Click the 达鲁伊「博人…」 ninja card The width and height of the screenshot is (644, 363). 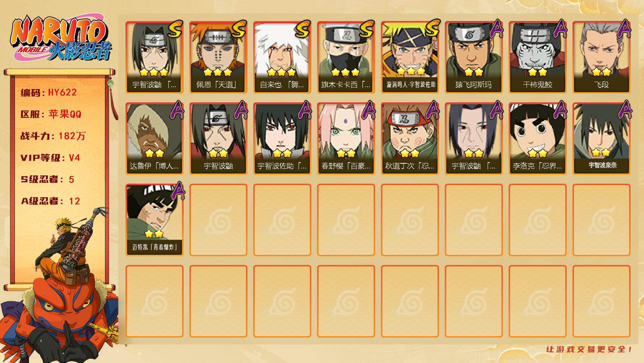154,139
